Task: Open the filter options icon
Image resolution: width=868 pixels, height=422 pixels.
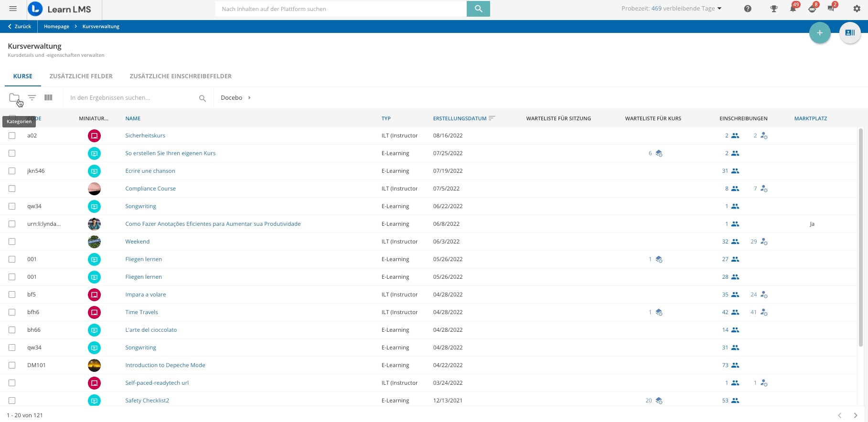Action: point(32,98)
